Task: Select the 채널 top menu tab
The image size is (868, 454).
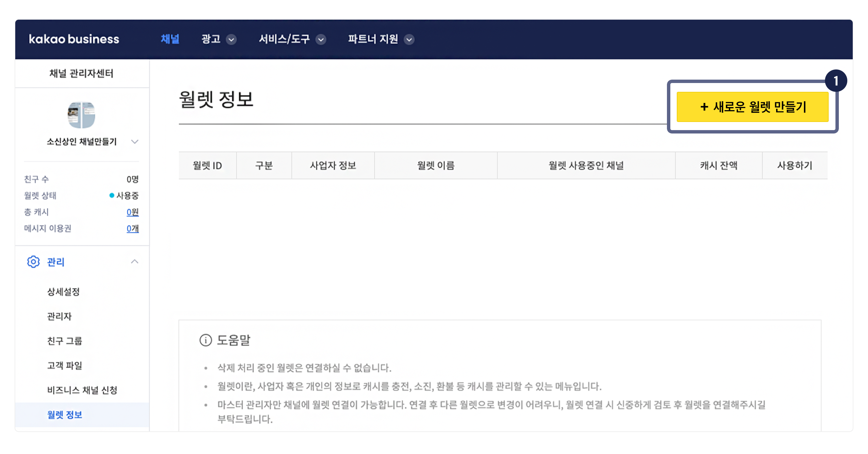Action: pos(170,39)
